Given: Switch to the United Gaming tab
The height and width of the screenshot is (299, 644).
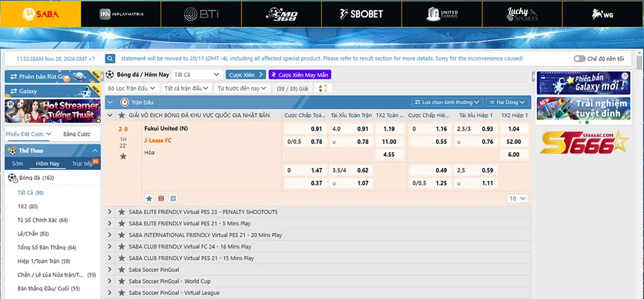Looking at the screenshot, I should click(442, 14).
